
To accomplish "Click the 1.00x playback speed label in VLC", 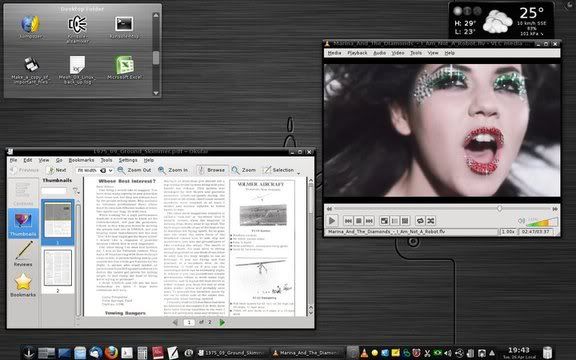I will coord(508,232).
